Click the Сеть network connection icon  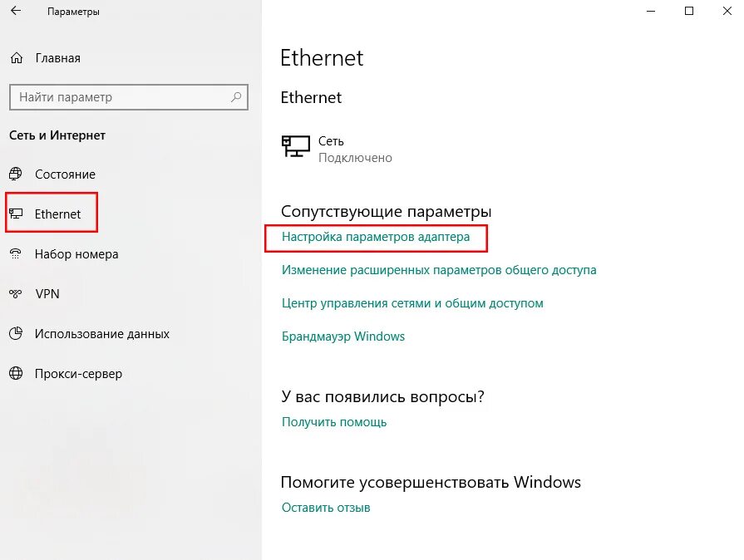pyautogui.click(x=295, y=148)
